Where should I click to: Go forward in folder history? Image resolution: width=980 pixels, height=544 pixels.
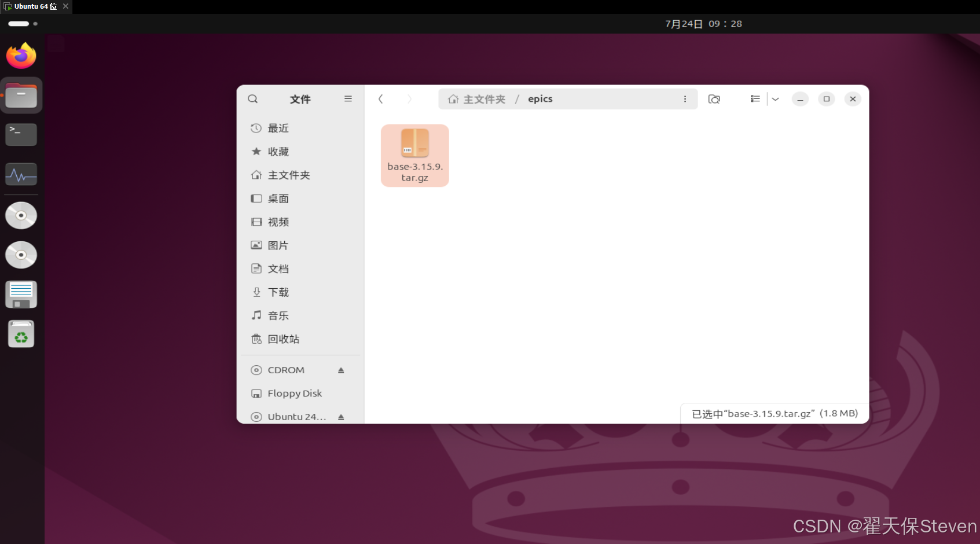pos(409,99)
